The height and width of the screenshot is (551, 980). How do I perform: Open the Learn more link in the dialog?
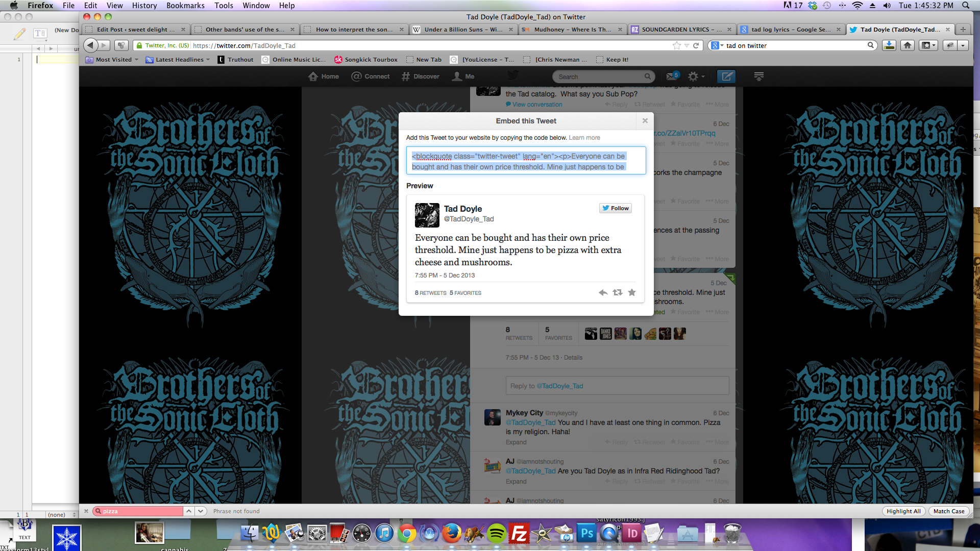coord(584,138)
